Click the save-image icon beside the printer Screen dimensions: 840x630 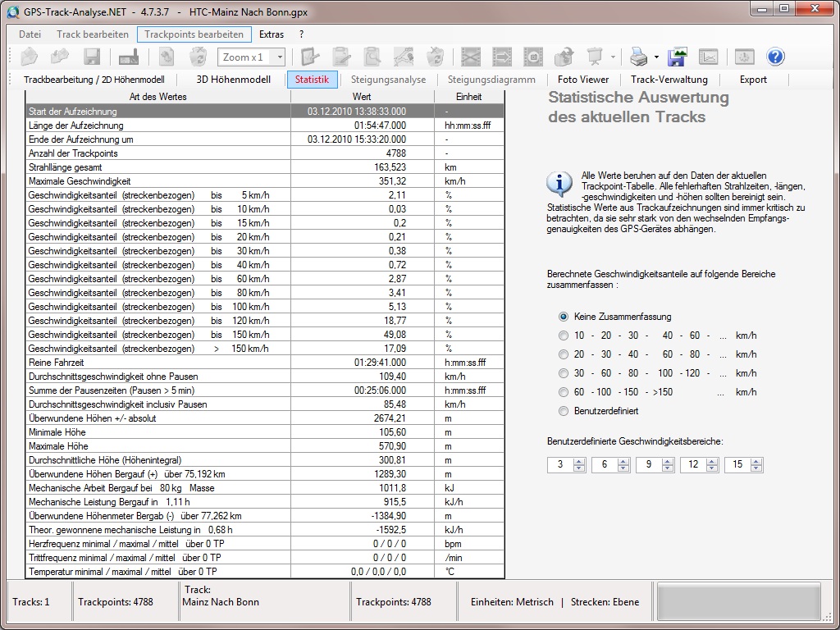(678, 57)
